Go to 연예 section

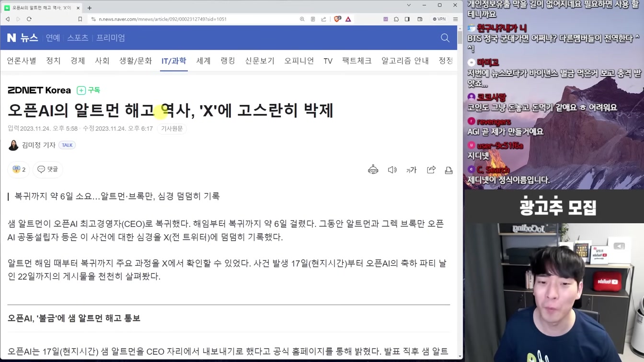point(53,38)
